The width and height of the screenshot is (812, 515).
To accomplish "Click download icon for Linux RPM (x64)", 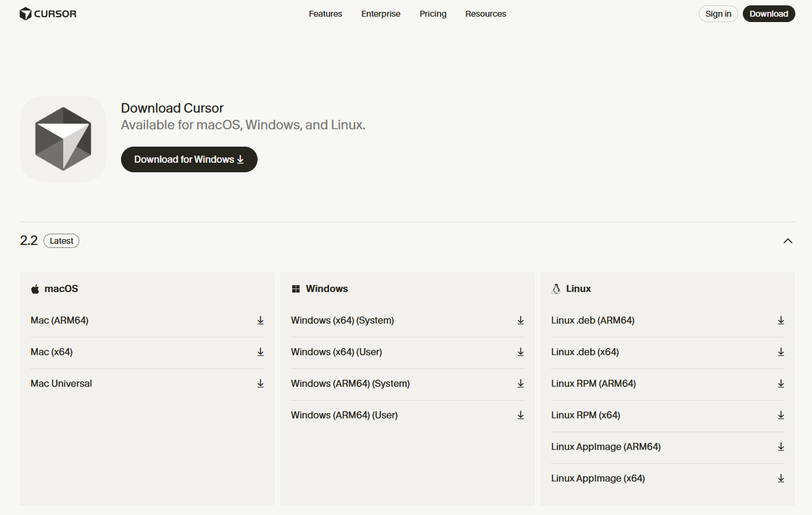I will [781, 415].
